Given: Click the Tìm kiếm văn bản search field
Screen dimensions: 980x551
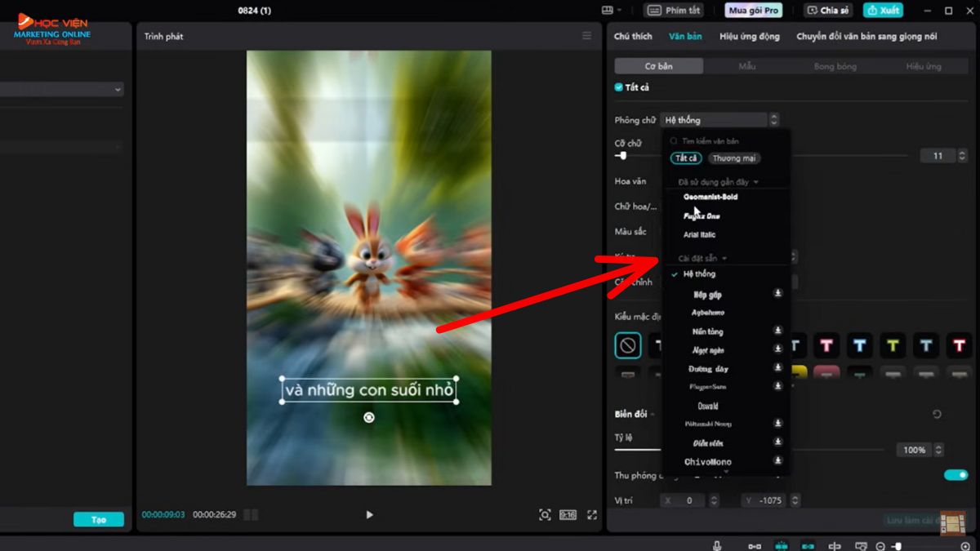Looking at the screenshot, I should [x=727, y=141].
